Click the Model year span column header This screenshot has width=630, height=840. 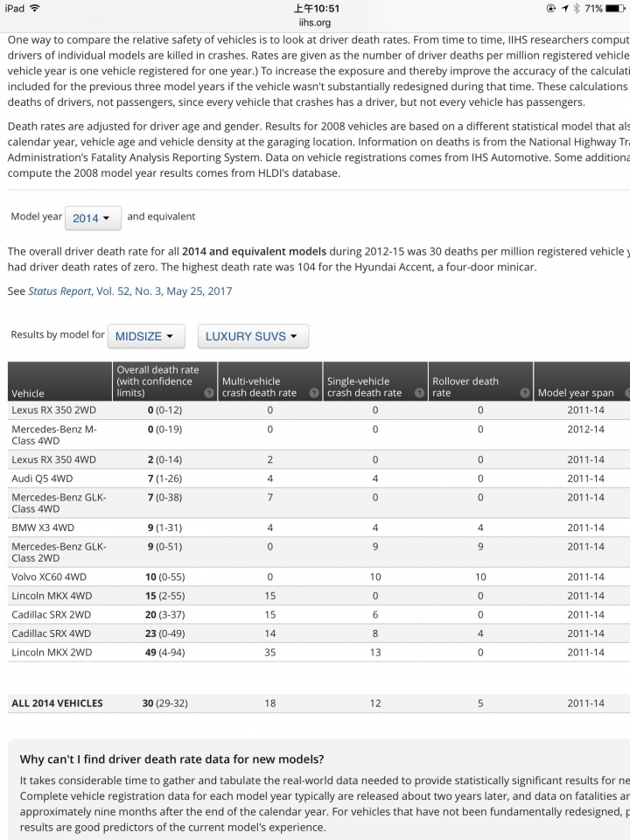coord(582,381)
